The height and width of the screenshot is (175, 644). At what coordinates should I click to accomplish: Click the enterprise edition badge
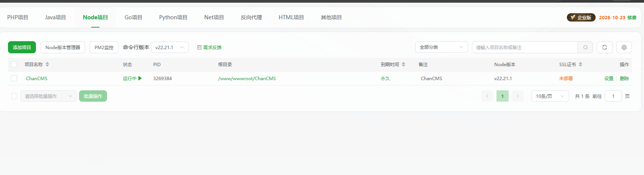click(581, 17)
